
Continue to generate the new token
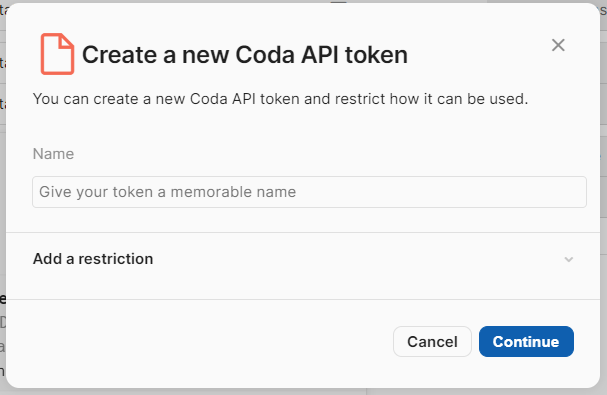point(526,342)
